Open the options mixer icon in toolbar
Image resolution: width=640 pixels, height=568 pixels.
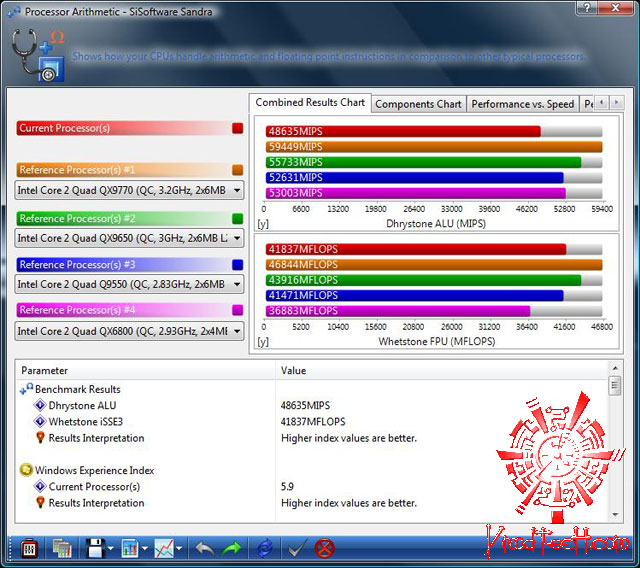[29, 549]
